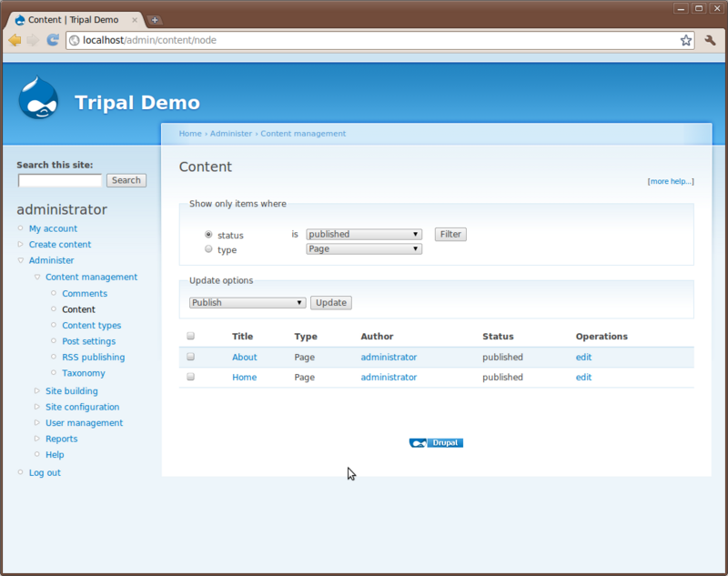Bookmark the page with the star icon
This screenshot has width=728, height=576.
pyautogui.click(x=686, y=40)
